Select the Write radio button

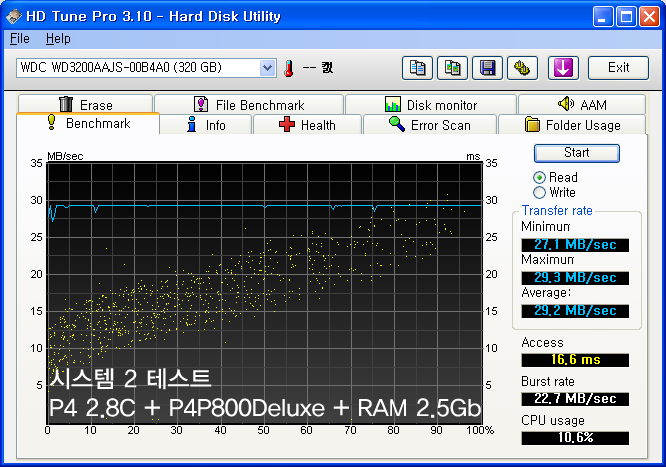click(539, 192)
